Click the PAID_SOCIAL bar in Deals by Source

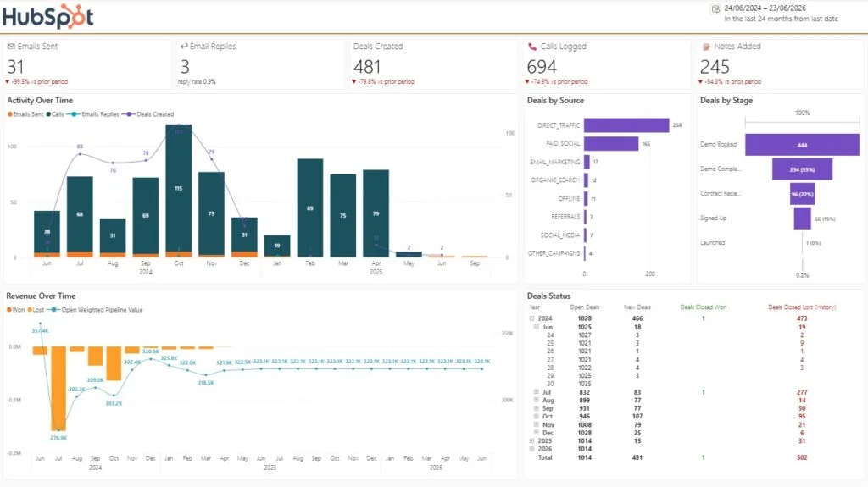610,143
